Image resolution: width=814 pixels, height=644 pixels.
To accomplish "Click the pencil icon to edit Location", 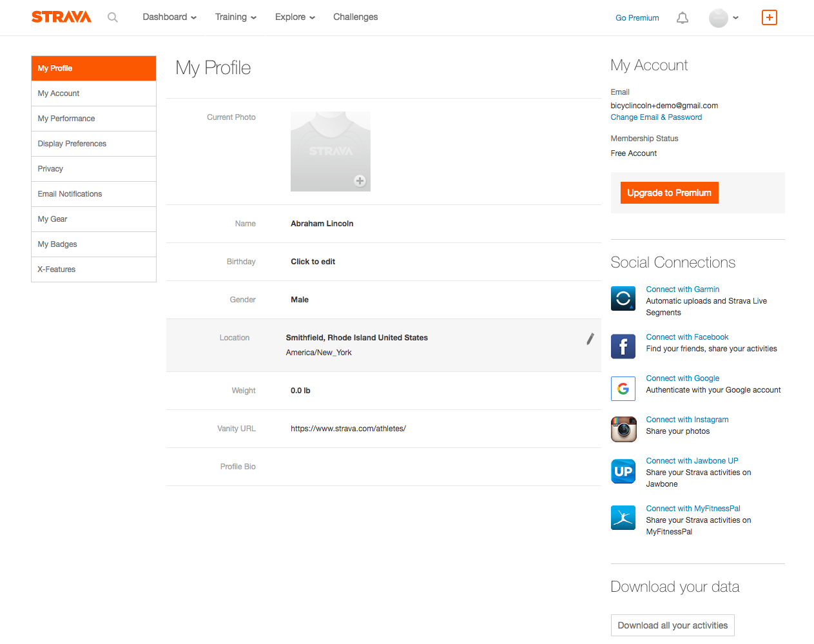I will tap(589, 338).
